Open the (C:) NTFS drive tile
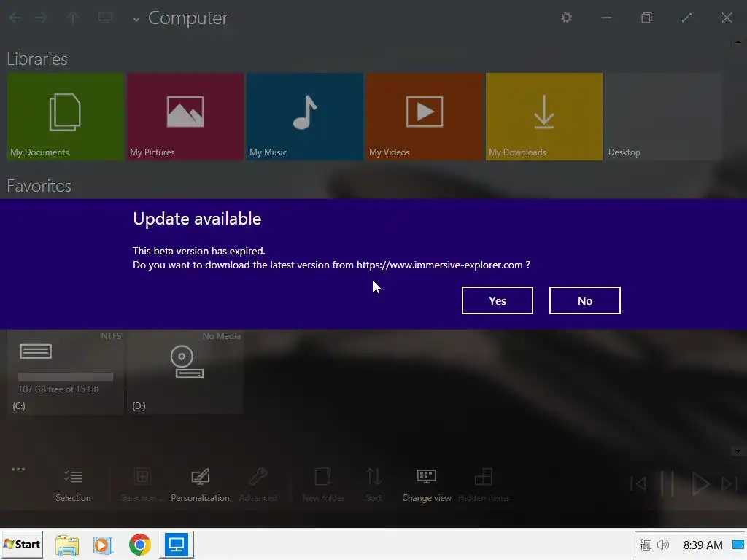Screen dimensions: 747x560 (x=65, y=372)
